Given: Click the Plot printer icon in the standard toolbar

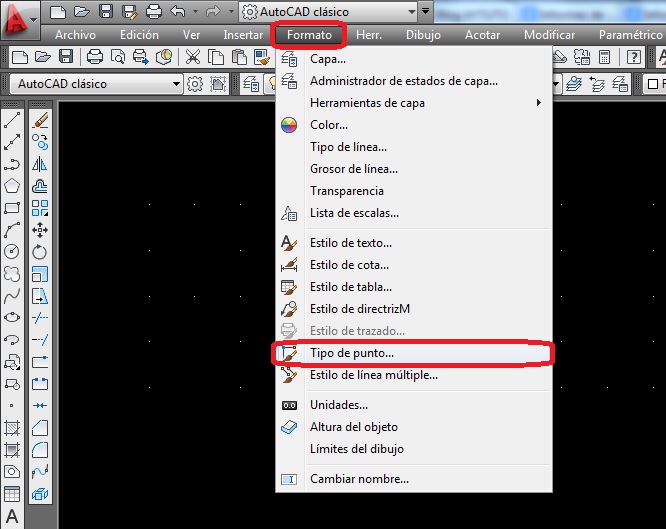Looking at the screenshot, I should coord(95,57).
